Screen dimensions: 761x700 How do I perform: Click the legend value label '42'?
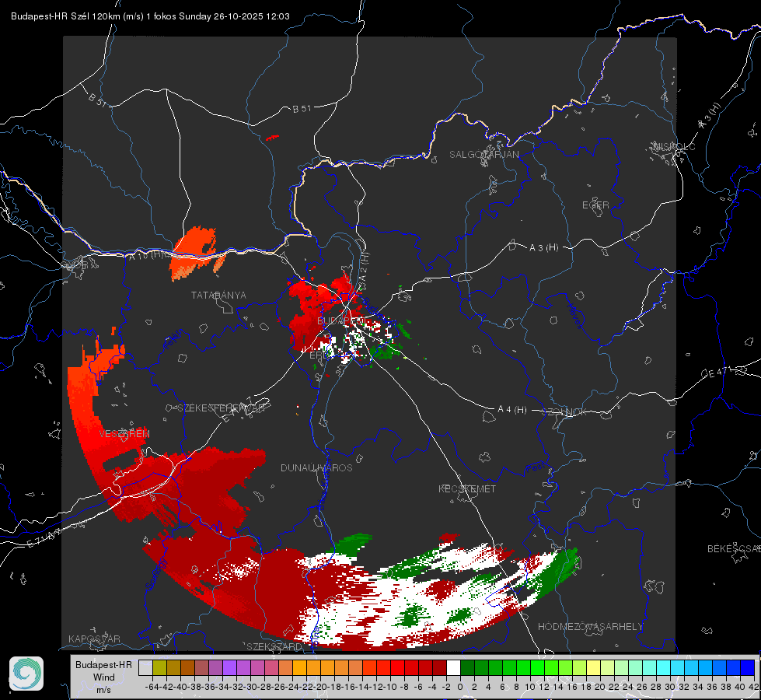(x=754, y=687)
